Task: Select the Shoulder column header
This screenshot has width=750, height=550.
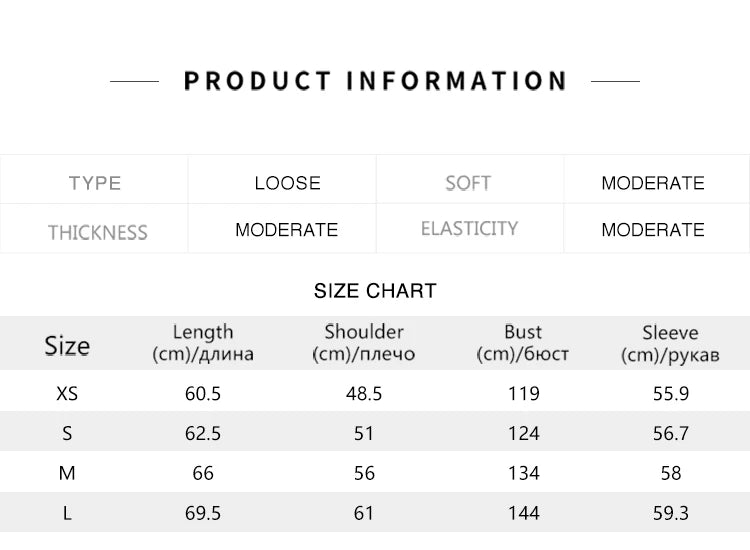Action: click(364, 342)
